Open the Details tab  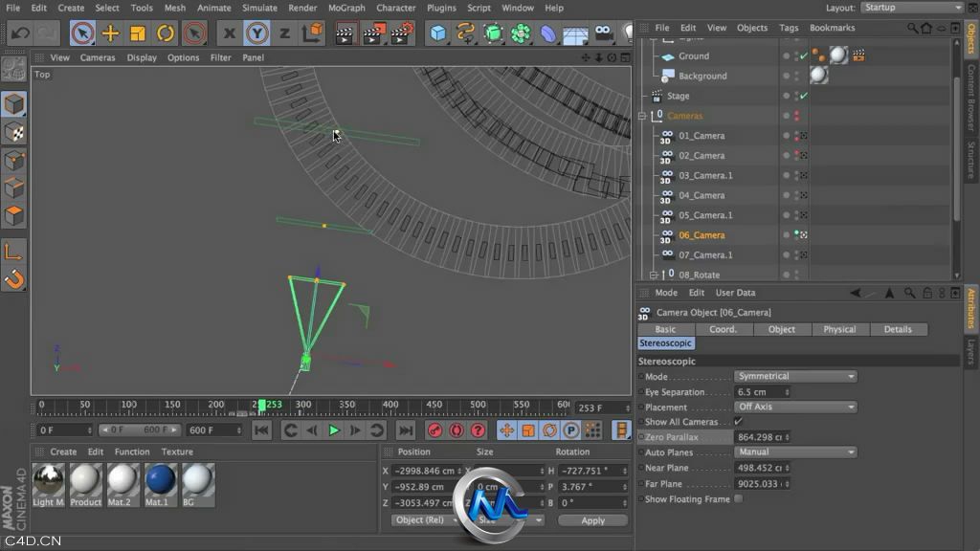pos(898,329)
